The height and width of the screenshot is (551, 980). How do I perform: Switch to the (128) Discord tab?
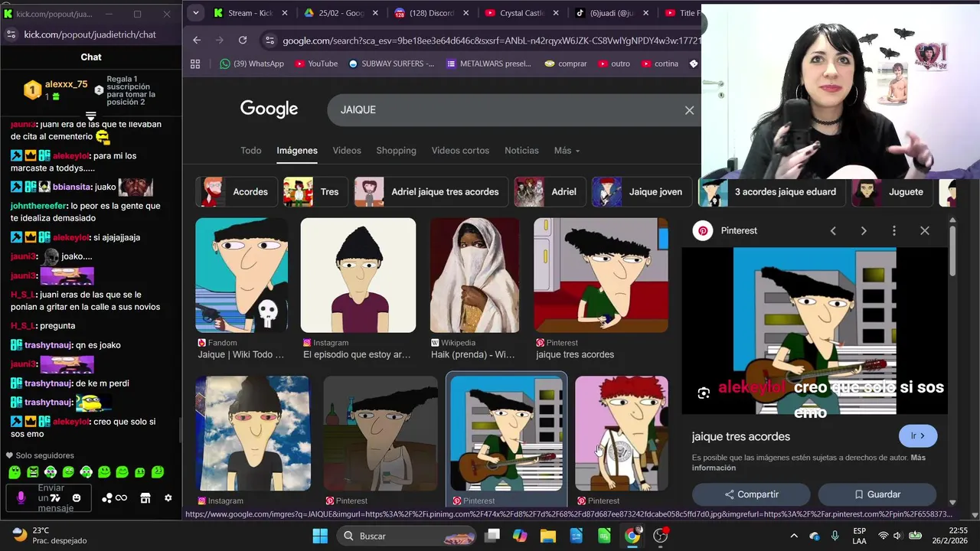click(x=432, y=13)
